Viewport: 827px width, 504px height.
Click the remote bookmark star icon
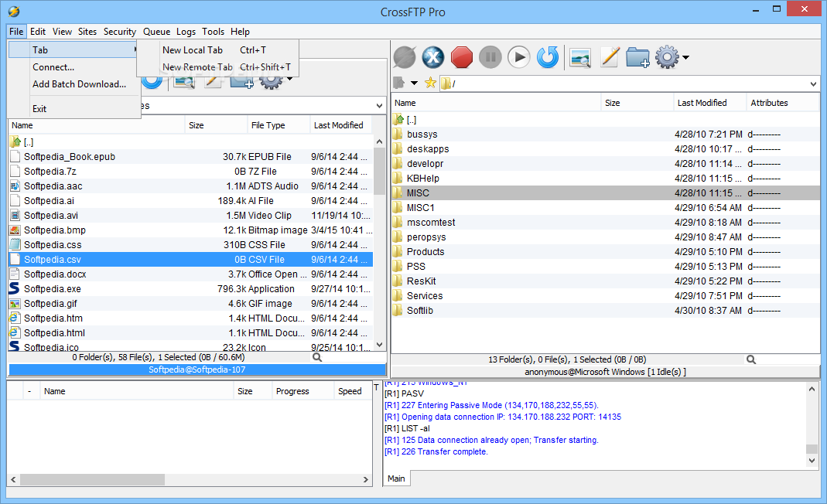430,83
